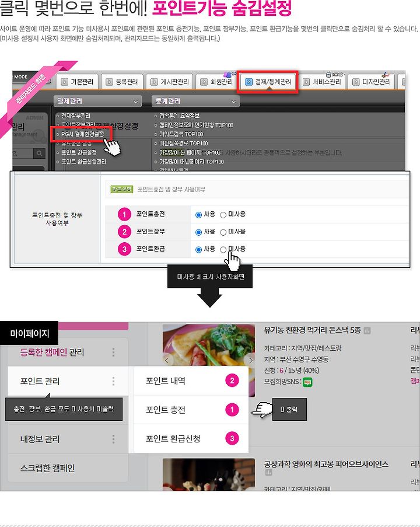Click the pink badge 2 next to 포인트 내역
This screenshot has width=420, height=527.
[x=232, y=381]
